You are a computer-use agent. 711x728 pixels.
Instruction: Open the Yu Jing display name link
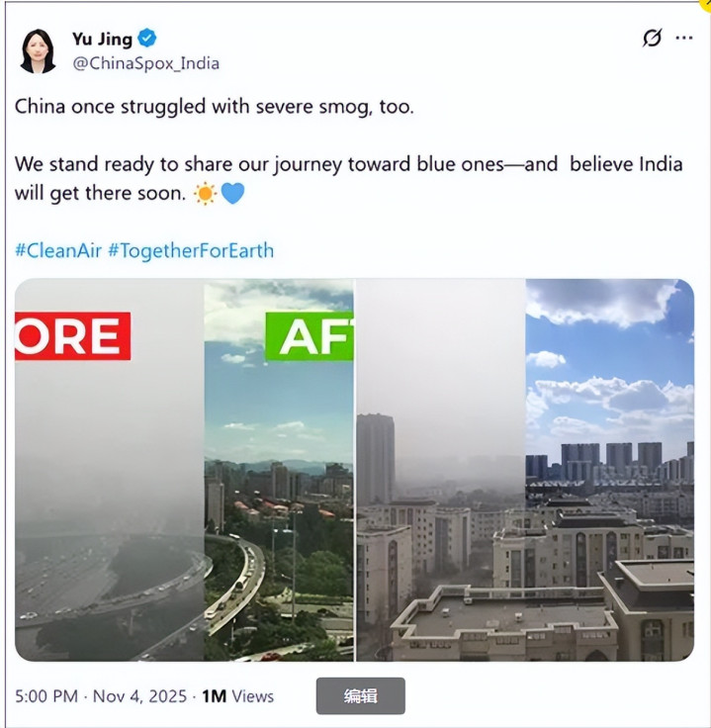coord(102,39)
